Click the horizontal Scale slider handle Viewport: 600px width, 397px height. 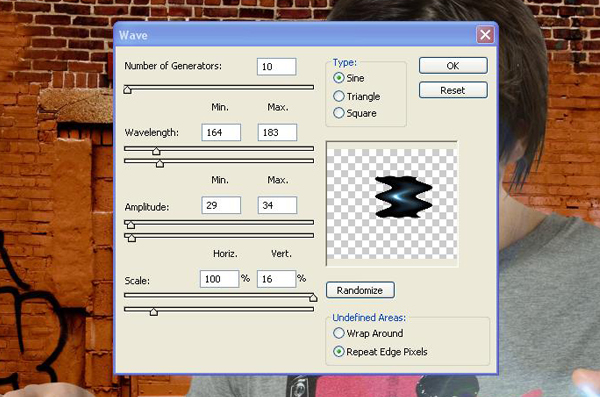[313, 297]
